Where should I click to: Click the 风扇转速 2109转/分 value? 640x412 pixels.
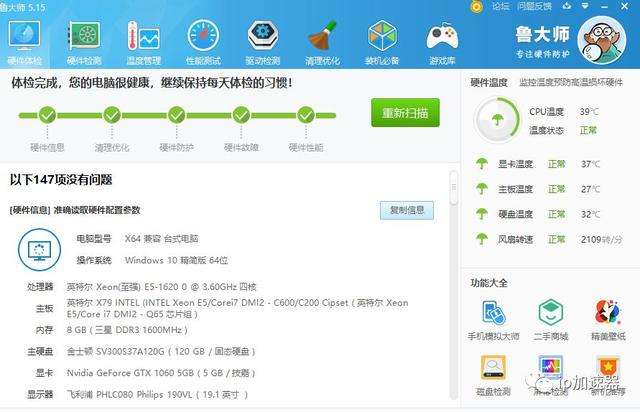601,239
